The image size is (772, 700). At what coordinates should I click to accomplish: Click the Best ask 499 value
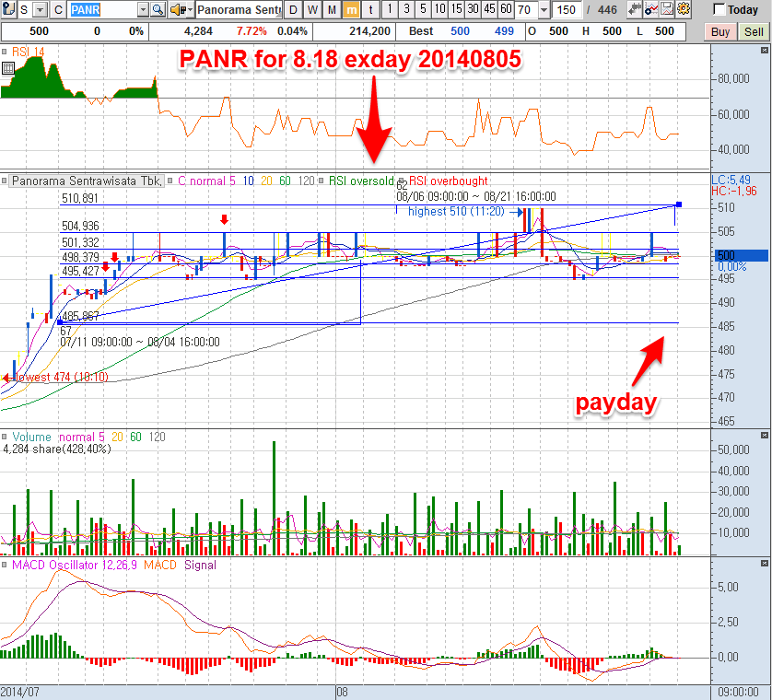pos(504,31)
